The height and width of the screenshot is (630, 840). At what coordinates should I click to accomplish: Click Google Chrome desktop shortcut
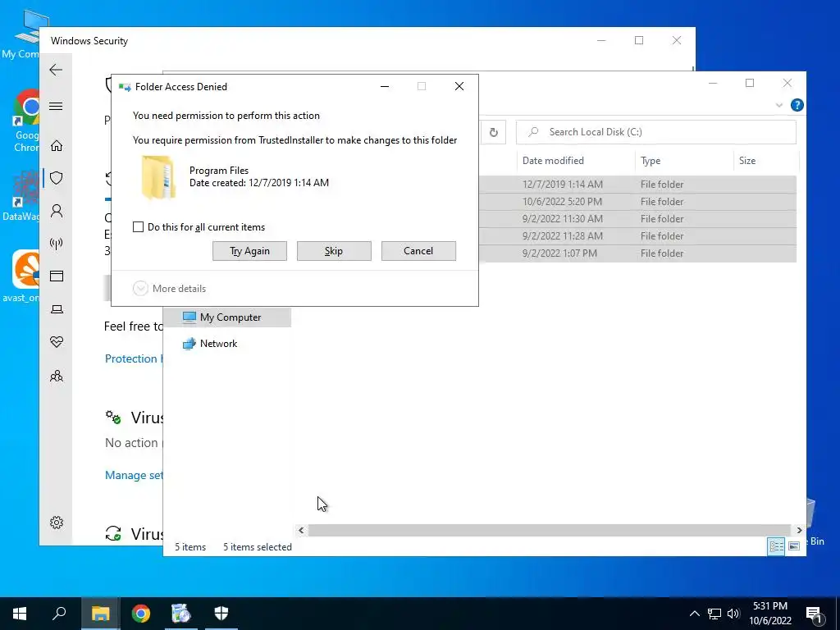25,121
